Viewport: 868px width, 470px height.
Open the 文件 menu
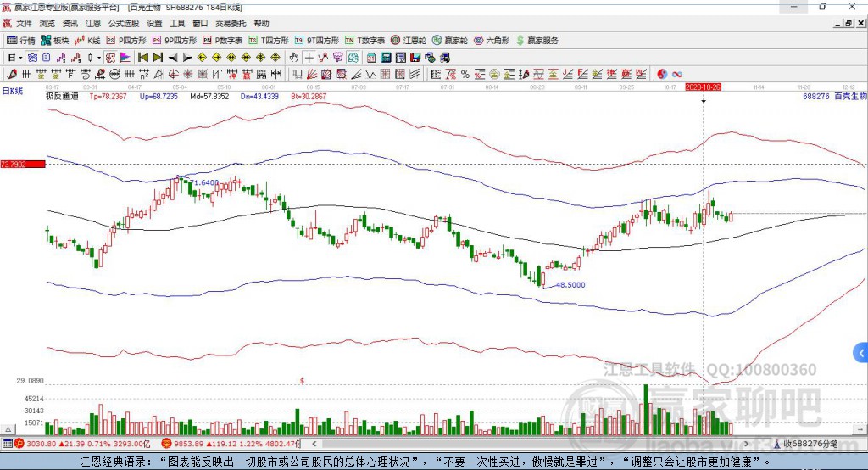click(24, 23)
